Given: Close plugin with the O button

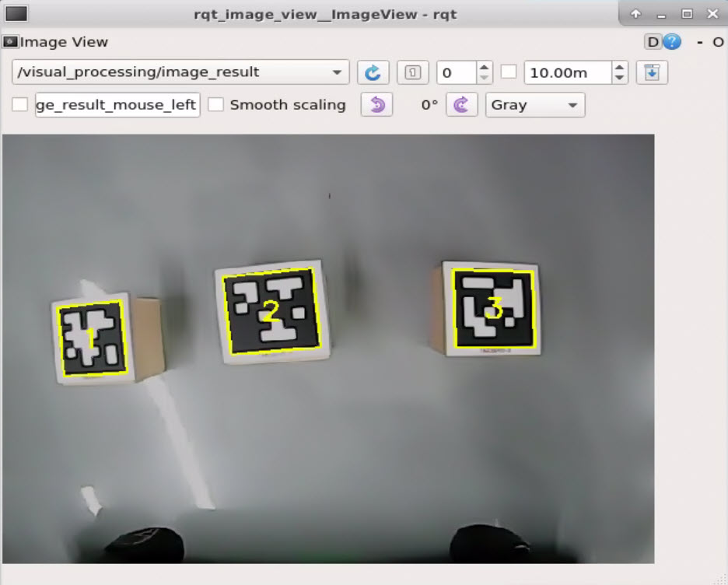Looking at the screenshot, I should pyautogui.click(x=718, y=42).
